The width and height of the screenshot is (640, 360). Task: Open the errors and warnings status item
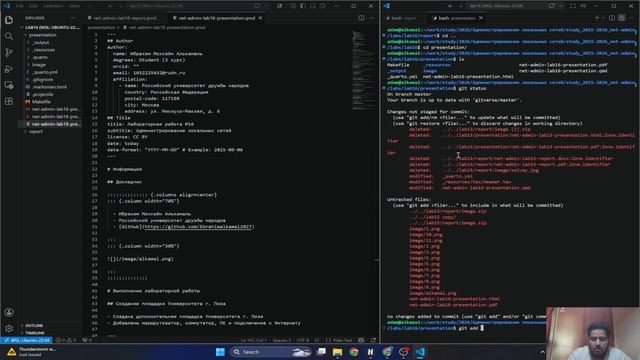click(66, 340)
